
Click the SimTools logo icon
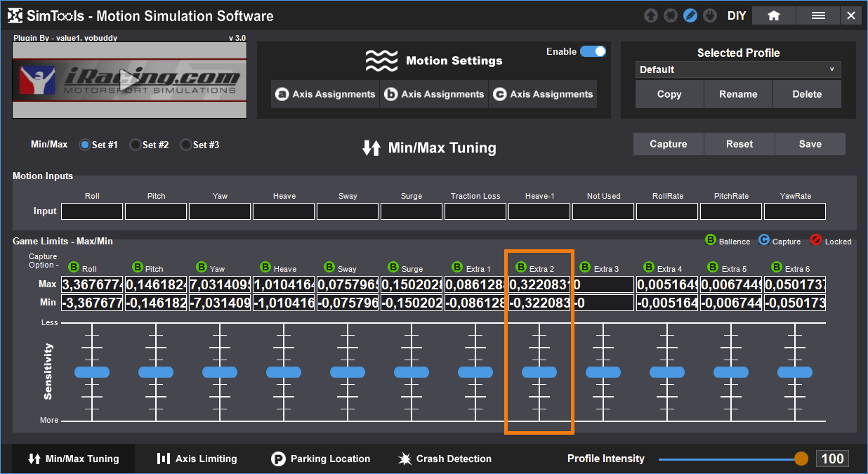[15, 15]
